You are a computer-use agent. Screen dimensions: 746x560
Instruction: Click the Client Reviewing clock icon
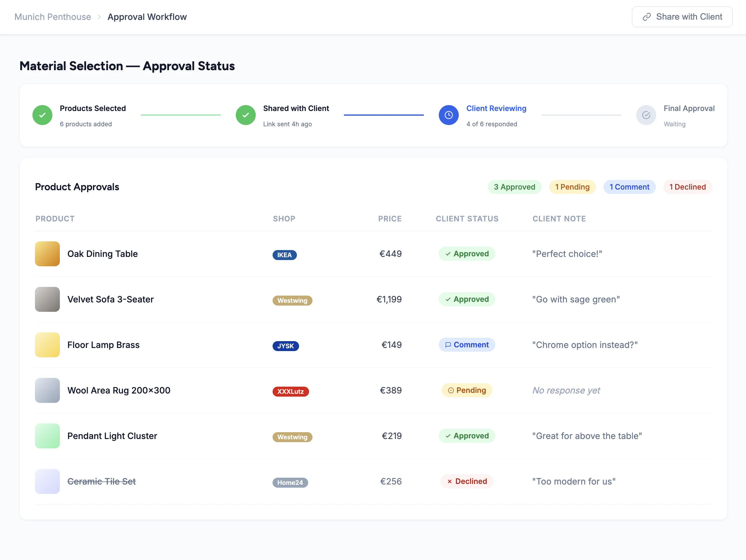click(x=448, y=115)
